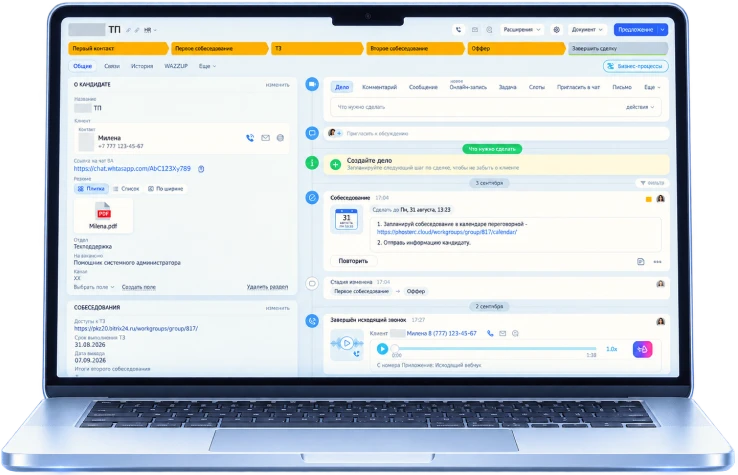The height and width of the screenshot is (475, 738).
Task: Click the Повторить button
Action: (353, 261)
